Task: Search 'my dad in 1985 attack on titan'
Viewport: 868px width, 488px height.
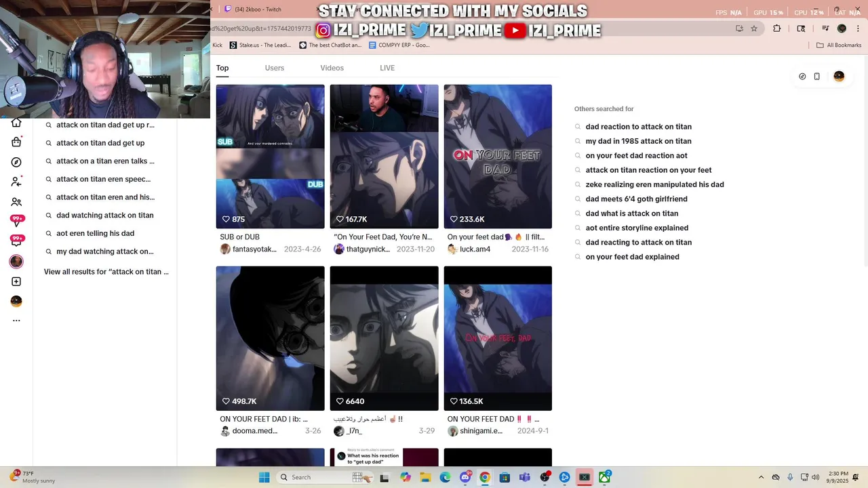Action: (x=639, y=141)
